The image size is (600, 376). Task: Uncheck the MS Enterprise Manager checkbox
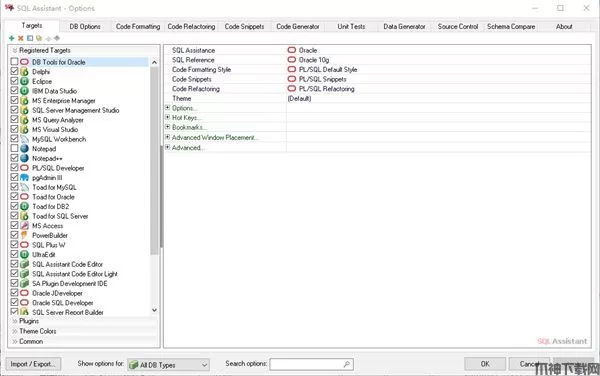pyautogui.click(x=14, y=100)
